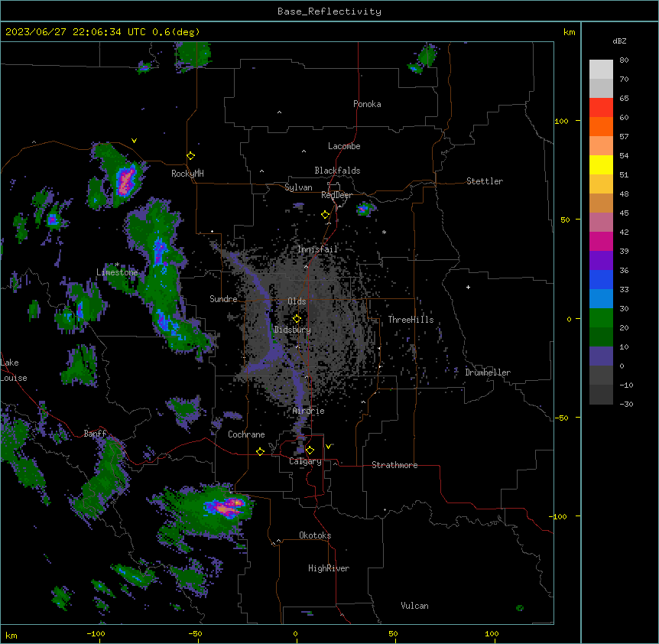Viewport: 659px width, 644px height.
Task: Click the Airdrie city label
Action: pos(309,411)
